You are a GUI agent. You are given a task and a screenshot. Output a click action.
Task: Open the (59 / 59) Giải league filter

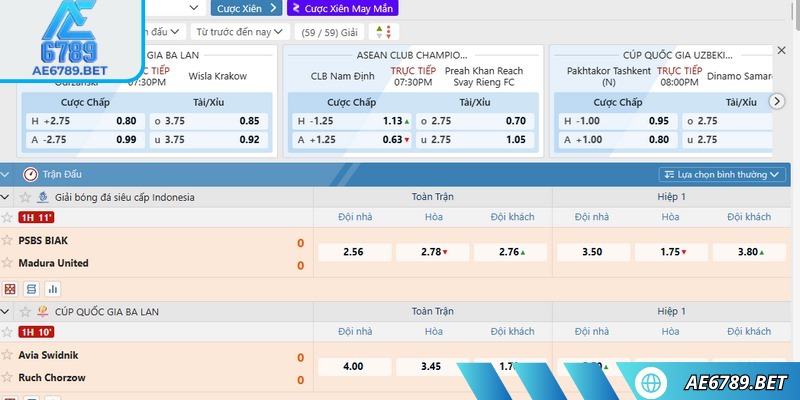point(329,32)
